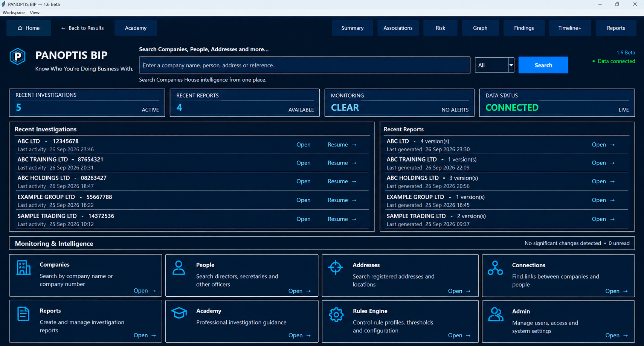Resume the ABC LTD investigation
644x346 pixels.
point(342,145)
